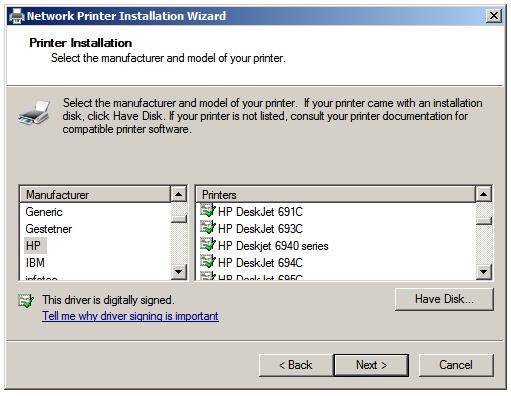The width and height of the screenshot is (511, 396).
Task: Click the signed driver icon beside HP DeskJet 694C
Action: tap(208, 262)
